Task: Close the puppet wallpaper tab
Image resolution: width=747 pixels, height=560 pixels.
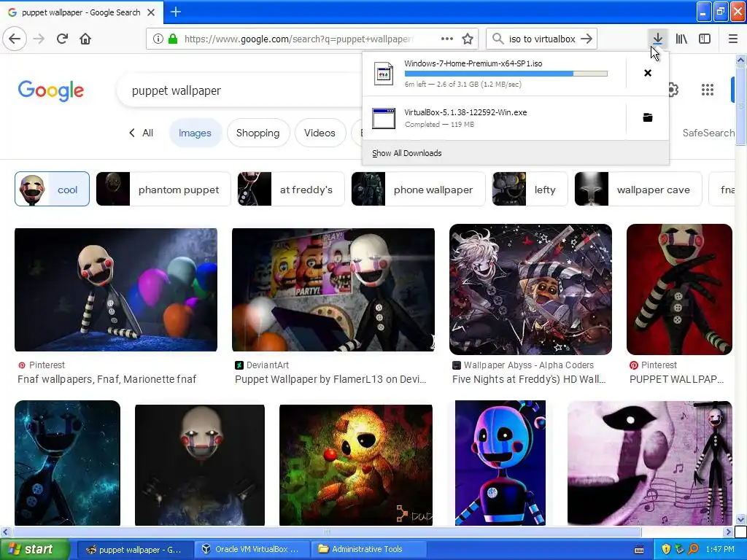Action: 151,12
